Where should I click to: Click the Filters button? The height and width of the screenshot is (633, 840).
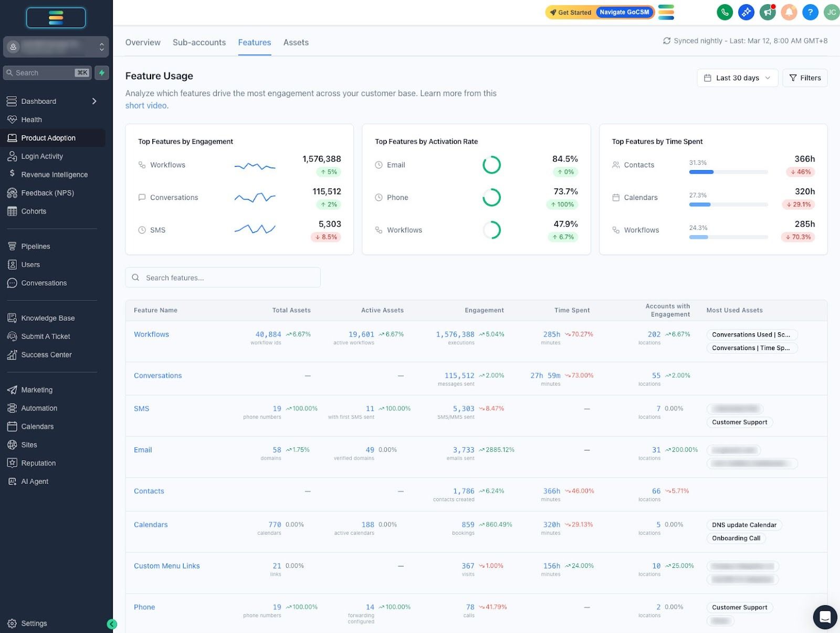point(805,78)
